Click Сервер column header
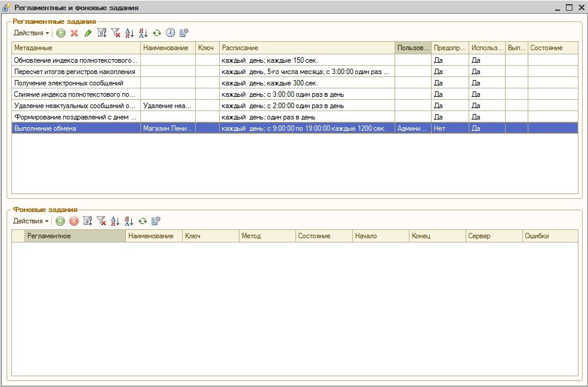Viewport: 588px width, 387px height. point(494,236)
